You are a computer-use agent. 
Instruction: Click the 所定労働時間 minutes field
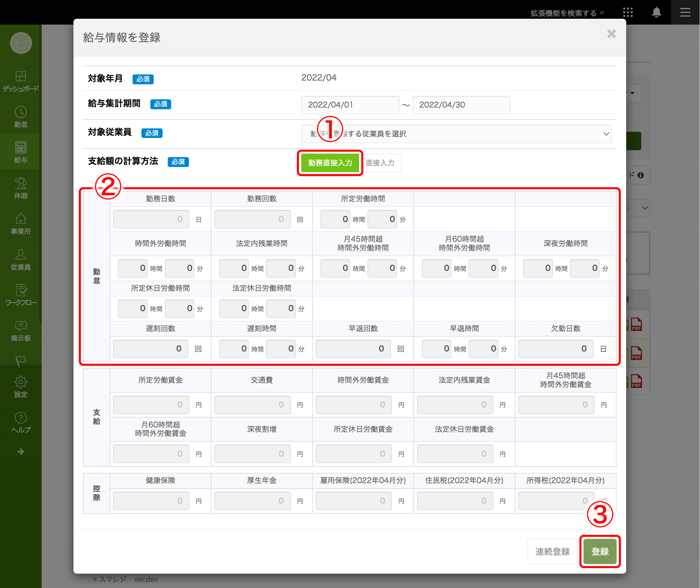tap(382, 219)
